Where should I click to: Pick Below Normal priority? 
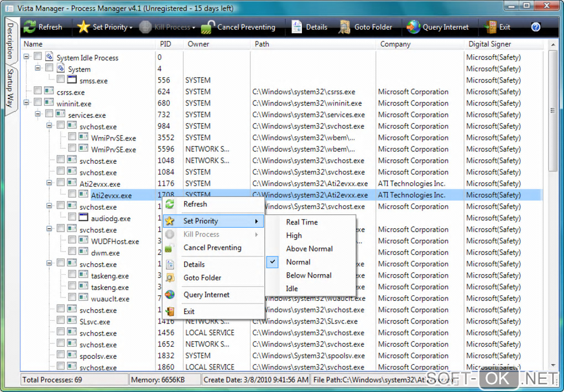pyautogui.click(x=310, y=275)
